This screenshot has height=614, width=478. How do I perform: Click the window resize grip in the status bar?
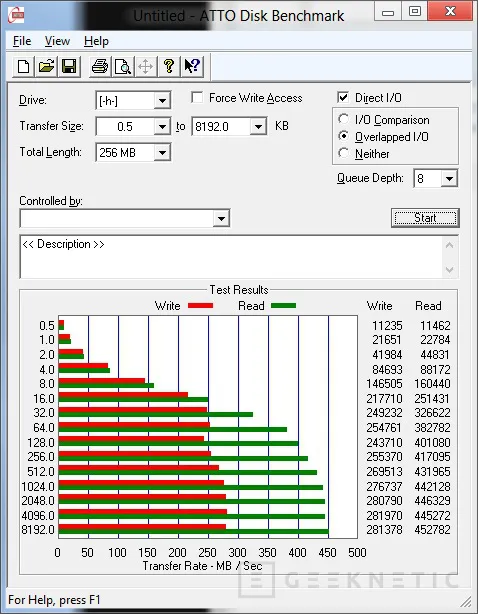pyautogui.click(x=465, y=601)
